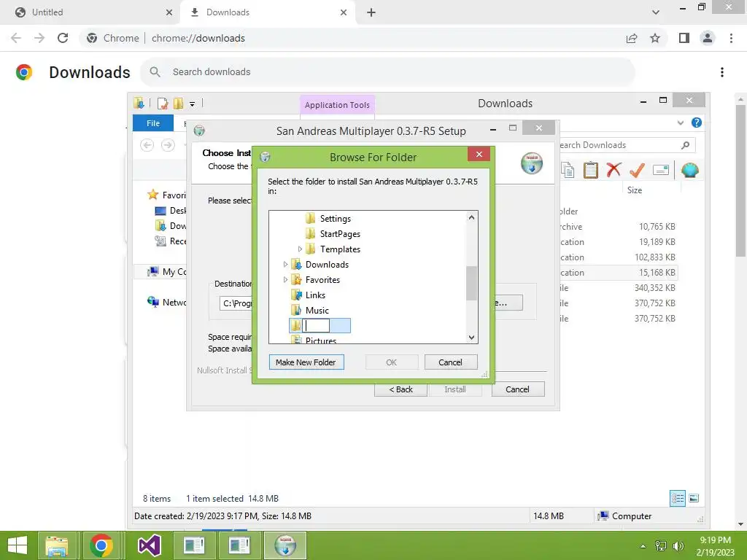Cancel the San Andreas Multiplayer Setup
The width and height of the screenshot is (747, 560).
point(517,389)
